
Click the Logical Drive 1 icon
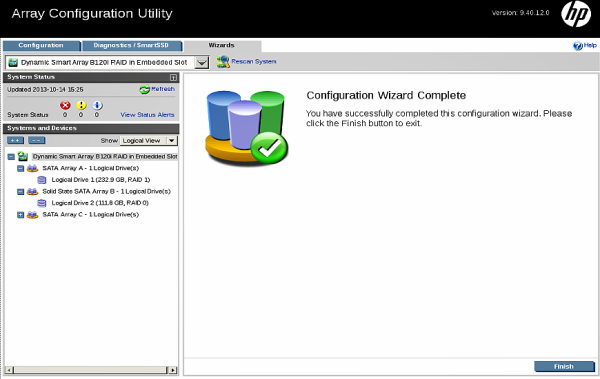point(42,180)
